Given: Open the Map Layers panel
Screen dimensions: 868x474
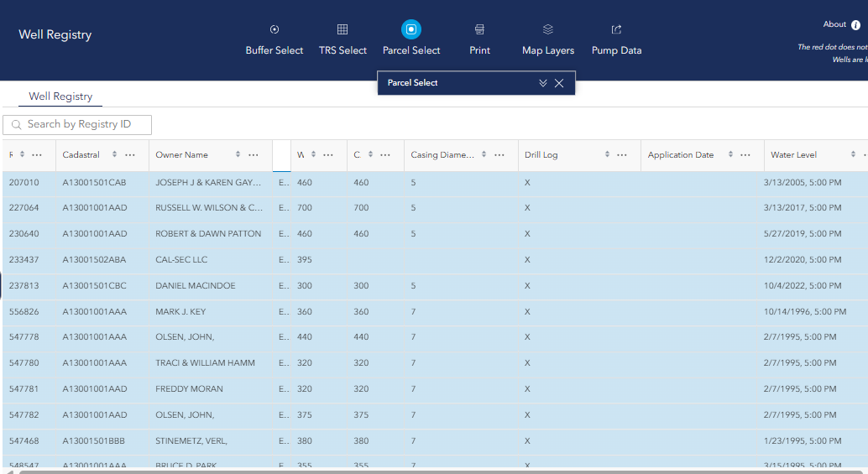Looking at the screenshot, I should click(x=548, y=30).
